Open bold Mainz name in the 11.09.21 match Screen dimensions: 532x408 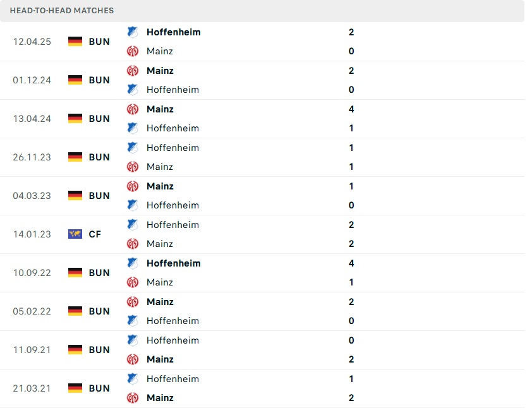pos(160,359)
